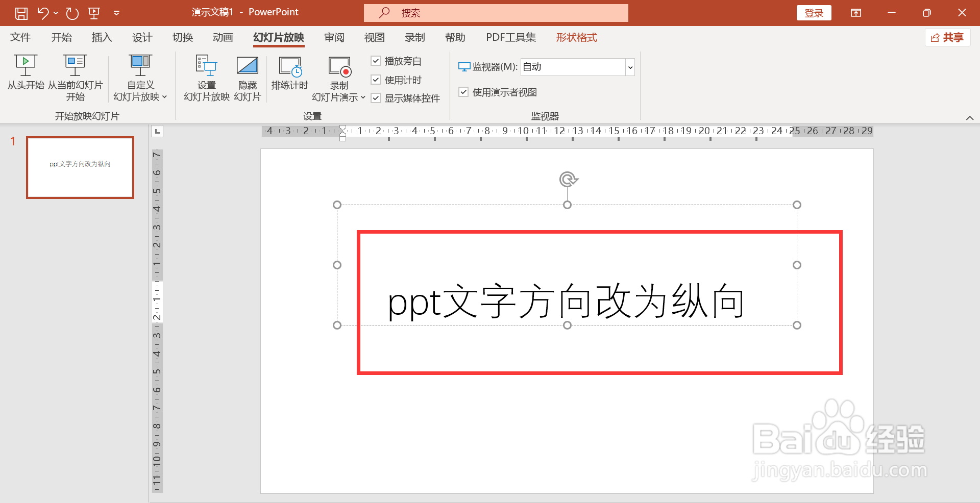Click the Save icon in title bar

(x=21, y=13)
